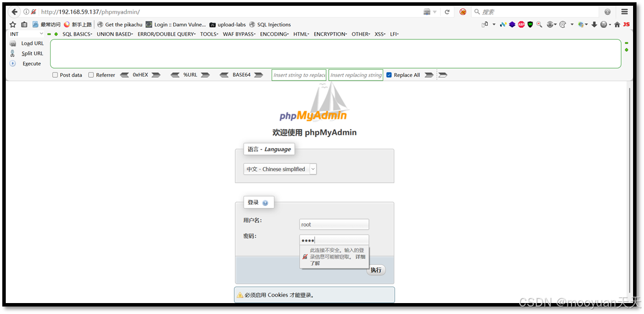Click the 搜索 browser search box

(x=536, y=12)
